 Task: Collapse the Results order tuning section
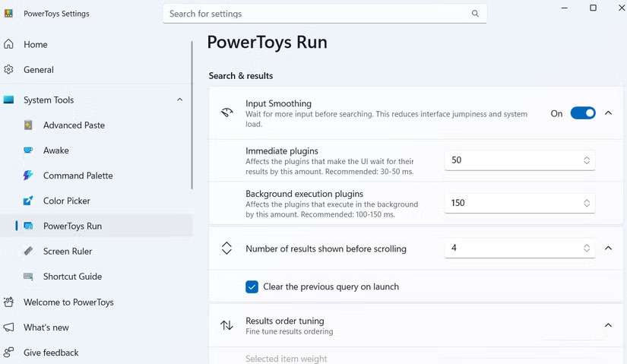click(608, 325)
